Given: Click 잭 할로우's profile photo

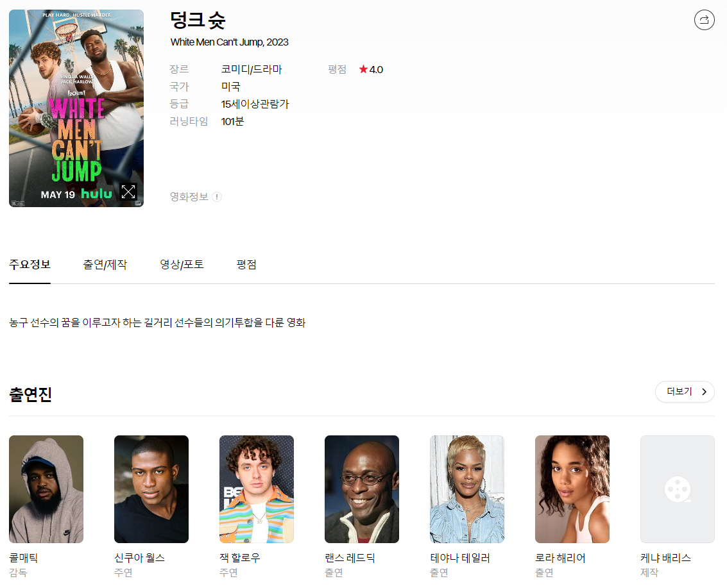Looking at the screenshot, I should pyautogui.click(x=257, y=489).
